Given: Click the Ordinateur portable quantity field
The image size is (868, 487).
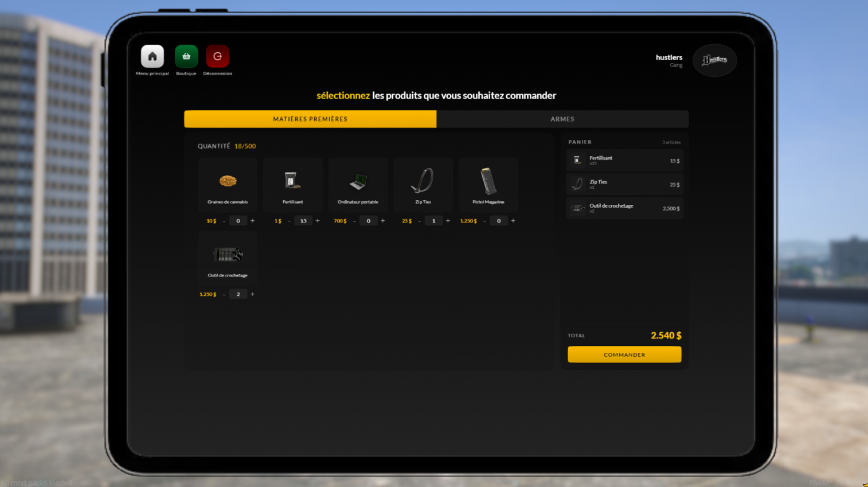Looking at the screenshot, I should [368, 221].
